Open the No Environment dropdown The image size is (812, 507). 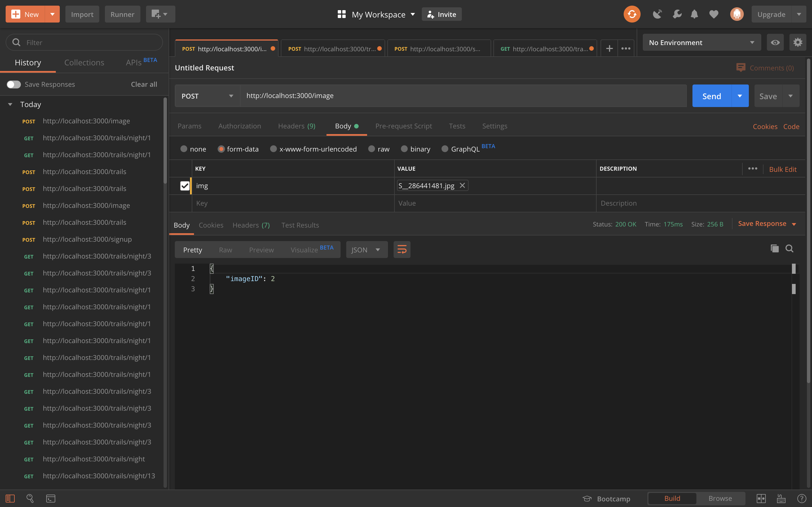click(x=701, y=43)
